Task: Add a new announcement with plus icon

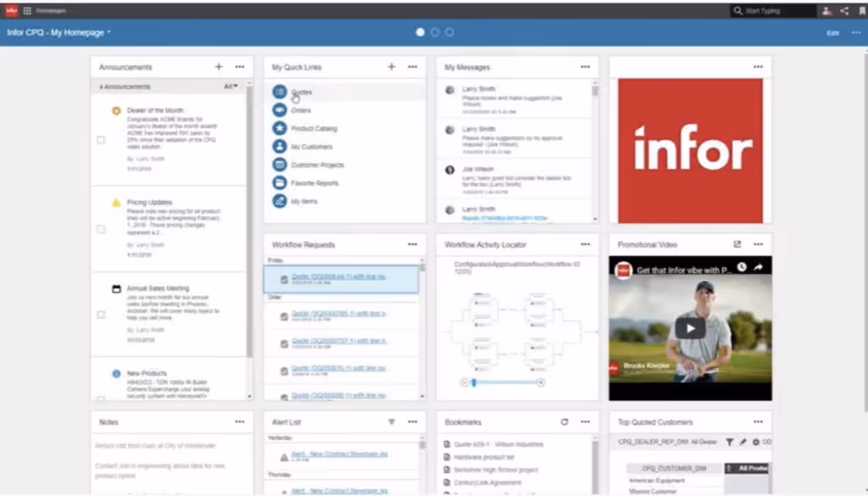Action: [219, 66]
